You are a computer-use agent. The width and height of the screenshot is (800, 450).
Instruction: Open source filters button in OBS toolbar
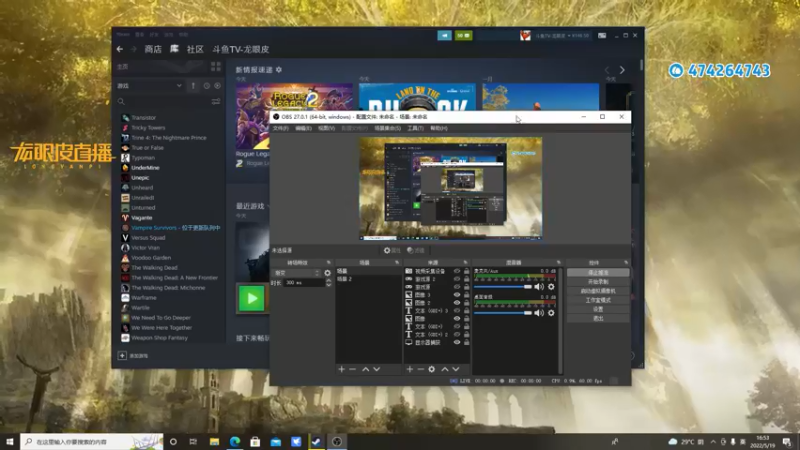pyautogui.click(x=416, y=251)
